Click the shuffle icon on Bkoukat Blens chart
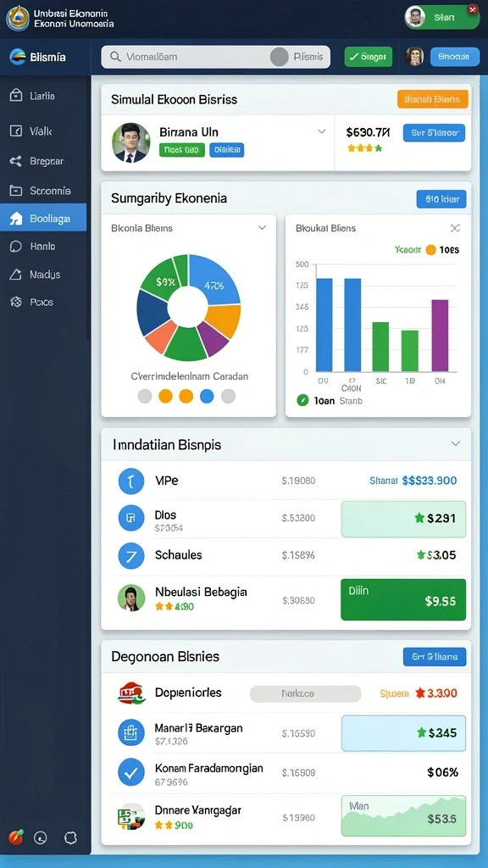The height and width of the screenshot is (868, 488). [x=455, y=227]
